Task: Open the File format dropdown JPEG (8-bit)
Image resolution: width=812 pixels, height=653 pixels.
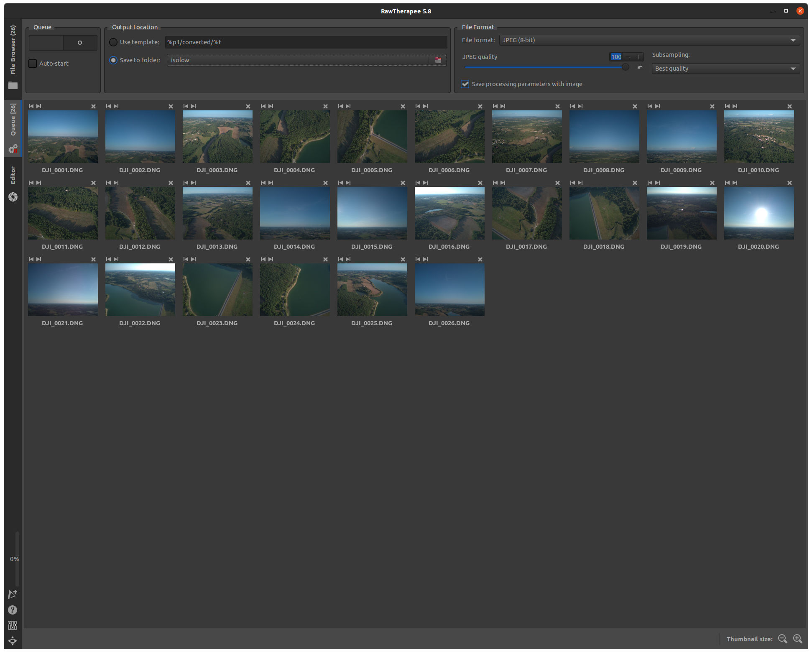Action: (649, 40)
